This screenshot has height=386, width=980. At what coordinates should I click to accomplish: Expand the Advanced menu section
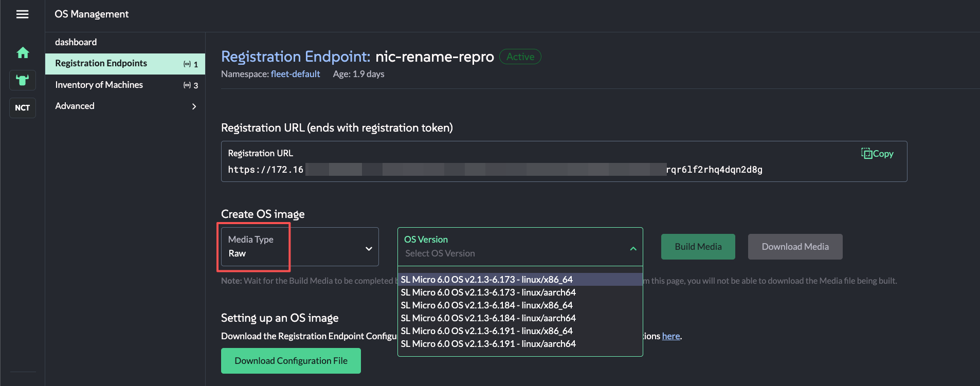coord(125,106)
